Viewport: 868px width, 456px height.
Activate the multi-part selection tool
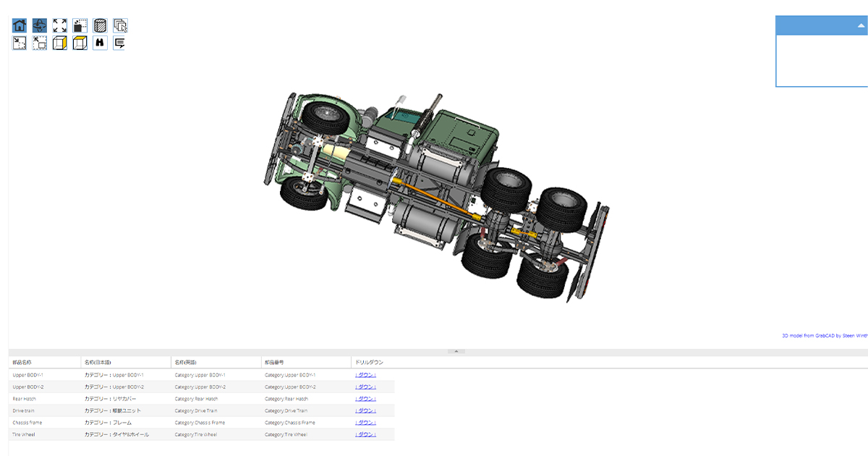pos(120,25)
